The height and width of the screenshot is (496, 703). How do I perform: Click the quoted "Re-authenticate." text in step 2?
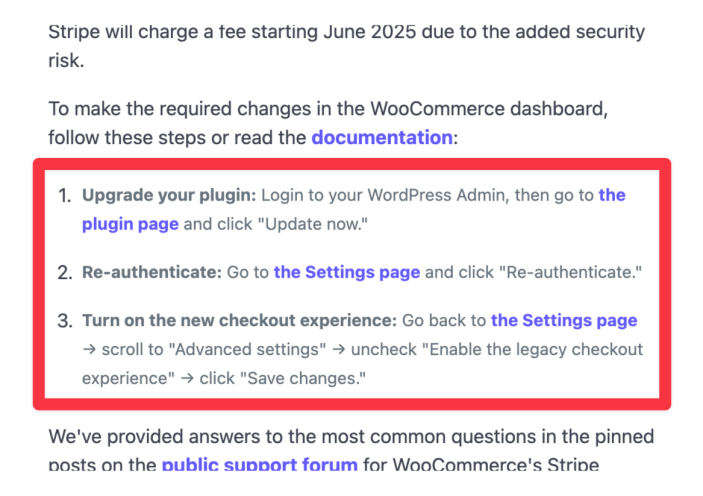[x=574, y=272]
